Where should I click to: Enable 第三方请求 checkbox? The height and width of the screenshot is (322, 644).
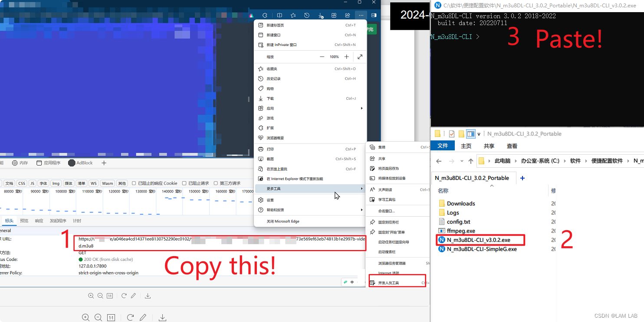(216, 183)
